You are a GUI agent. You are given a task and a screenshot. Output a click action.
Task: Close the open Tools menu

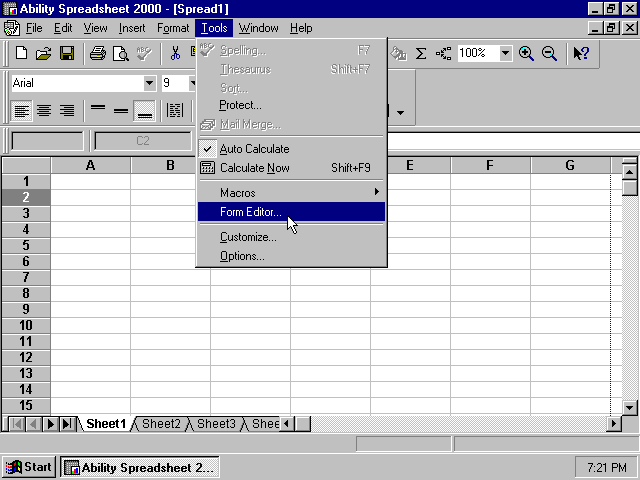[x=214, y=28]
